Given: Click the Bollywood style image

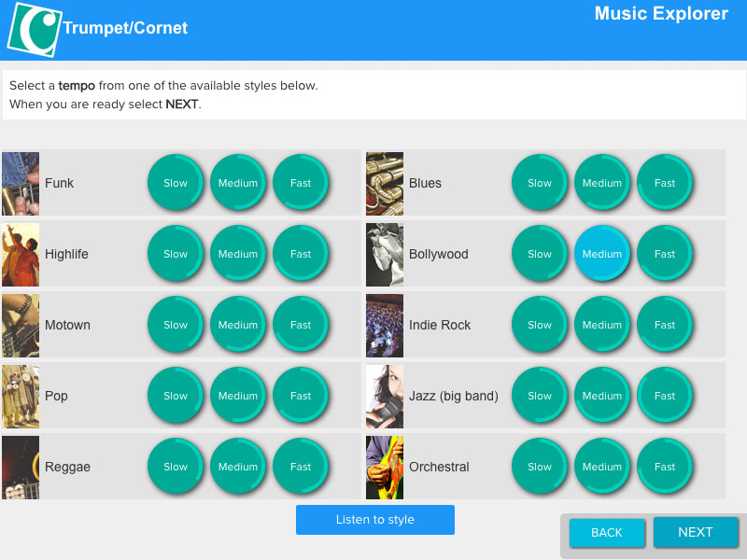Looking at the screenshot, I should point(385,255).
